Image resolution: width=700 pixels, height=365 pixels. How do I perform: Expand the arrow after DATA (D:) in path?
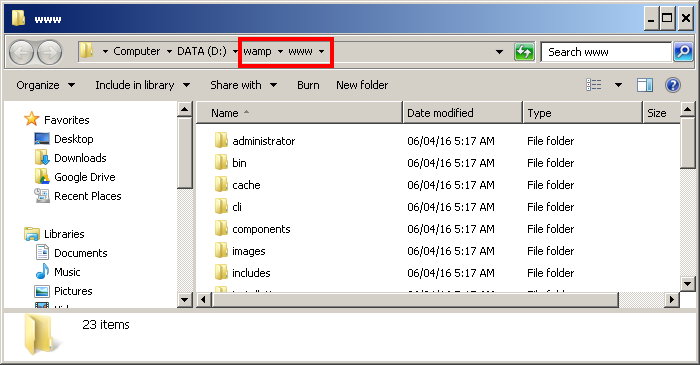point(235,51)
